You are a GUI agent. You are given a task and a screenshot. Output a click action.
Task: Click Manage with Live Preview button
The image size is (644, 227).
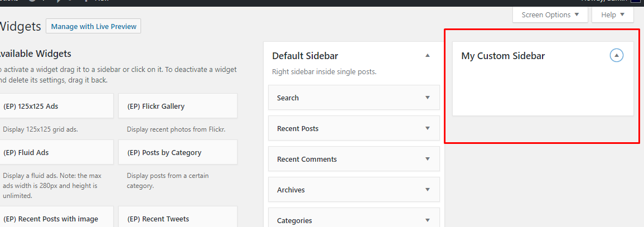pyautogui.click(x=94, y=26)
